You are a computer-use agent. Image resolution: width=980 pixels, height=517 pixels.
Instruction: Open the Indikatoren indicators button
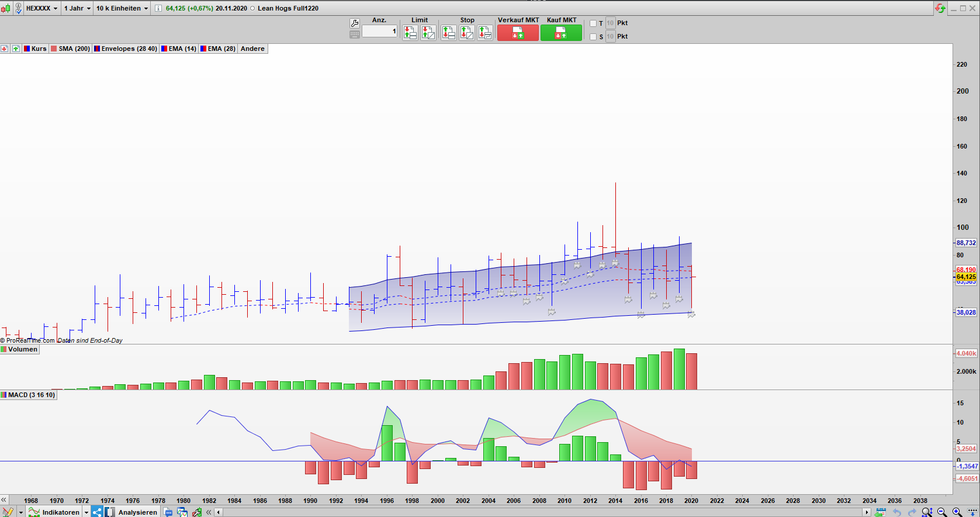pyautogui.click(x=61, y=512)
